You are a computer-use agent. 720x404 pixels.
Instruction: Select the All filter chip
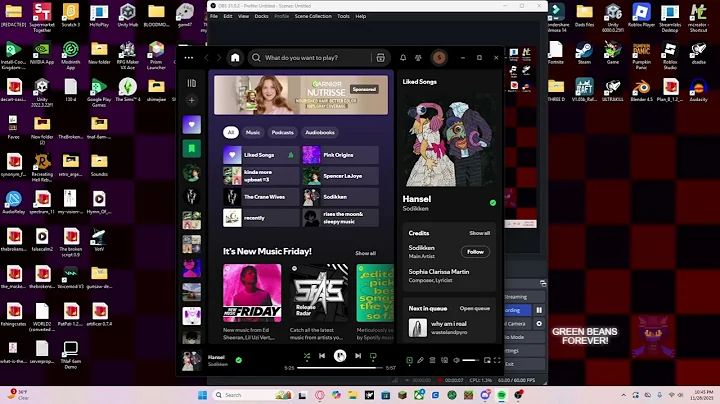click(x=231, y=132)
